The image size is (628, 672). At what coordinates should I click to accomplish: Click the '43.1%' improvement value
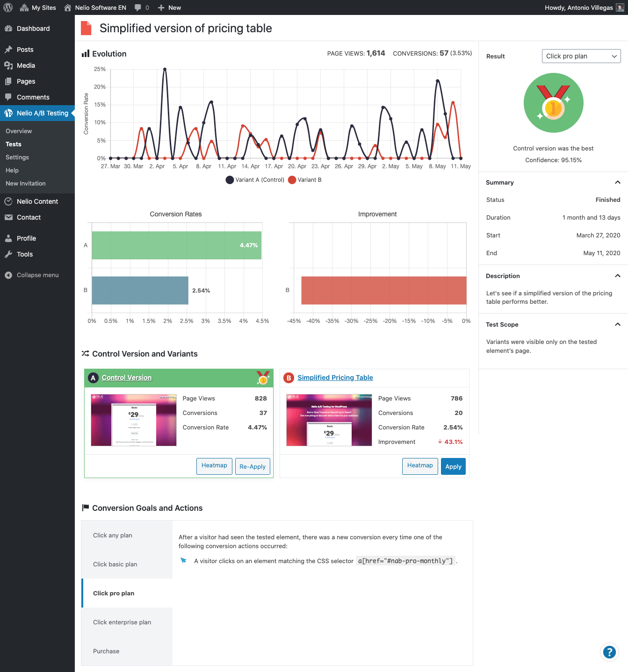[x=453, y=442]
